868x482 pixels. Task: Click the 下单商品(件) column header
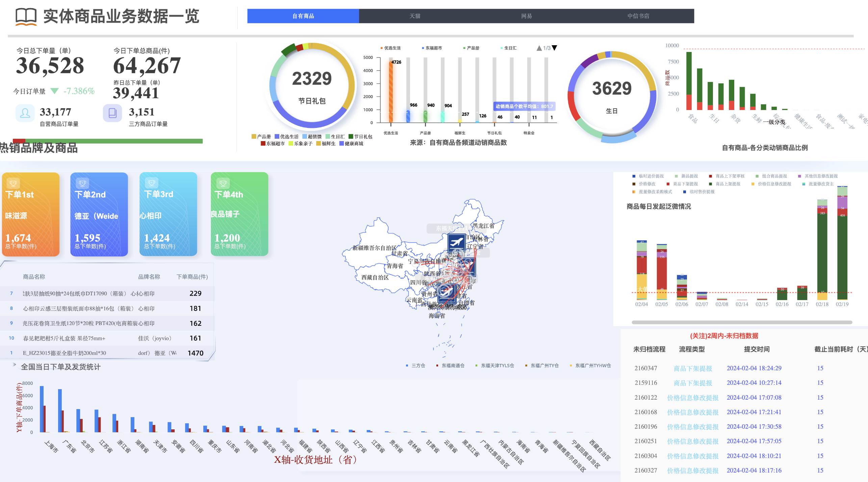pyautogui.click(x=192, y=277)
